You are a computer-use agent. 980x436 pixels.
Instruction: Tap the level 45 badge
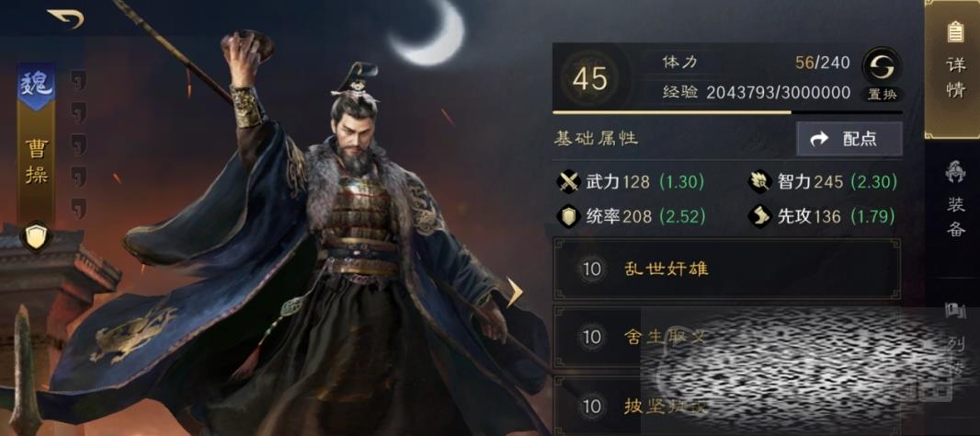click(590, 79)
